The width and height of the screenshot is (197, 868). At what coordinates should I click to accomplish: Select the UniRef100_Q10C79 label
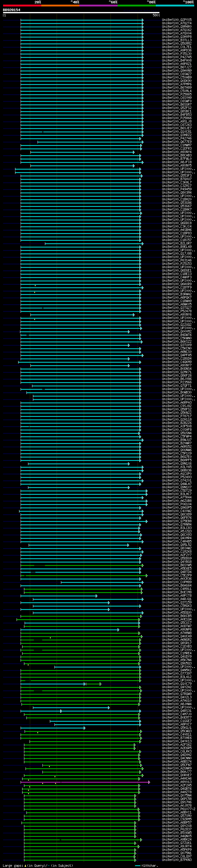pyautogui.click(x=176, y=684)
